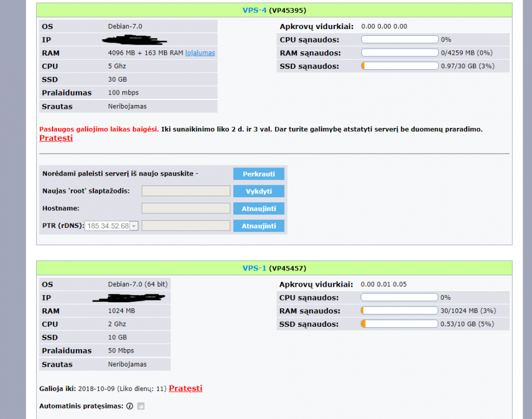532x419 pixels.
Task: Open the lojalumas RAM bonus link
Action: point(200,53)
